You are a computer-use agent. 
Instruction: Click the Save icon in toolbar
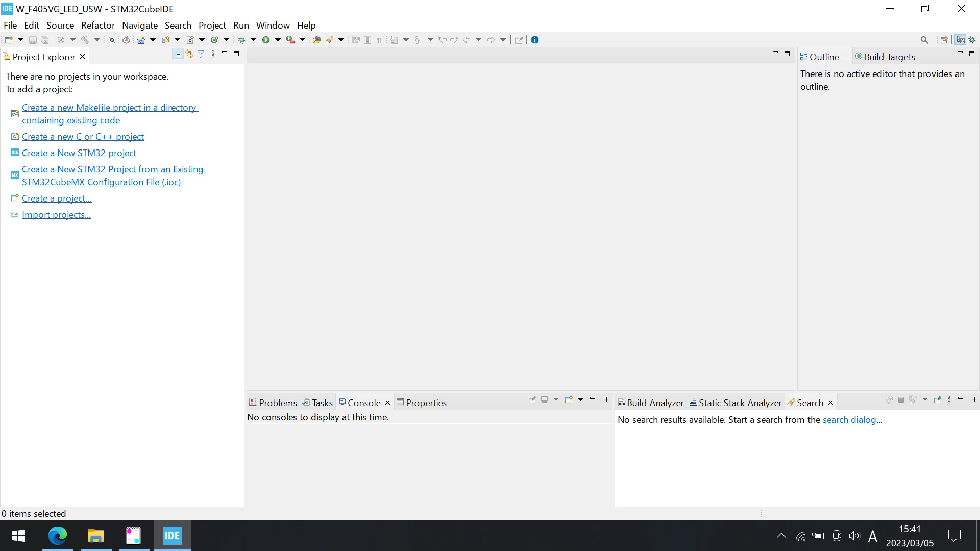pos(33,40)
